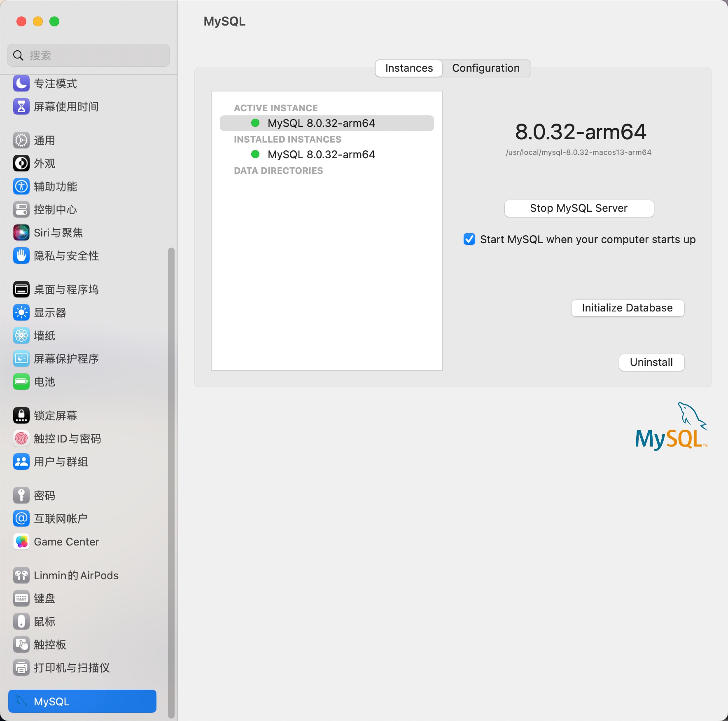Open the 控制中心 icon
Screen dimensions: 728x721
click(21, 210)
